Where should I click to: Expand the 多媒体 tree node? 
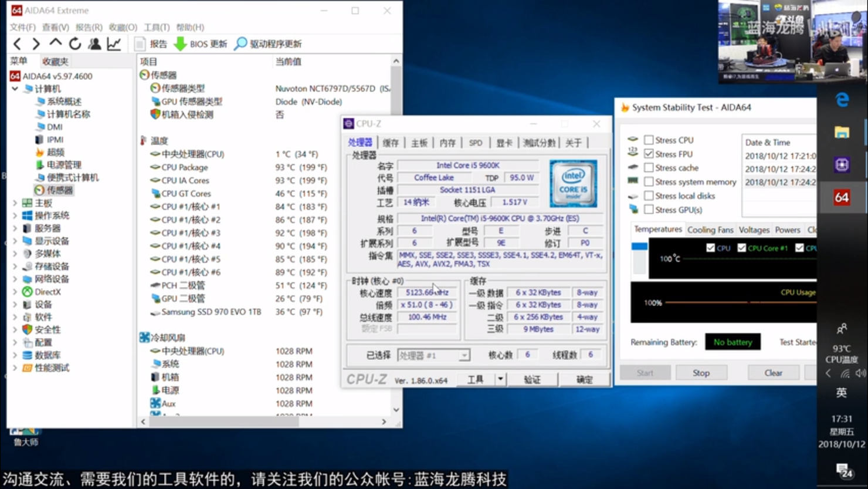point(15,254)
